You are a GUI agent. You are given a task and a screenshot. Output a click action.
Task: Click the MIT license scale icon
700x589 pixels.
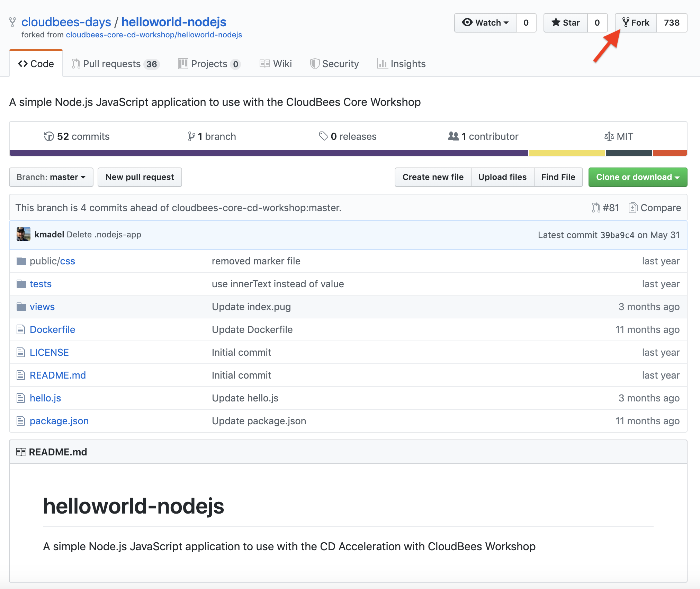pos(609,137)
